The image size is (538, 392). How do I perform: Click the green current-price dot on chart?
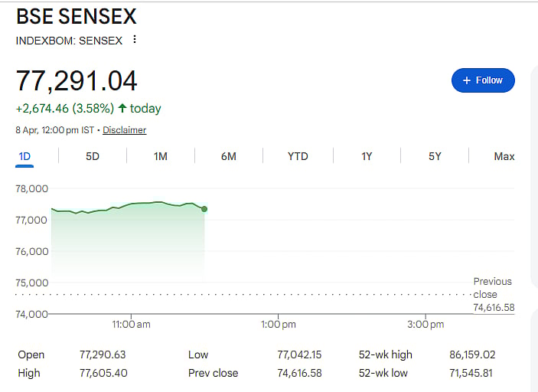click(x=204, y=209)
